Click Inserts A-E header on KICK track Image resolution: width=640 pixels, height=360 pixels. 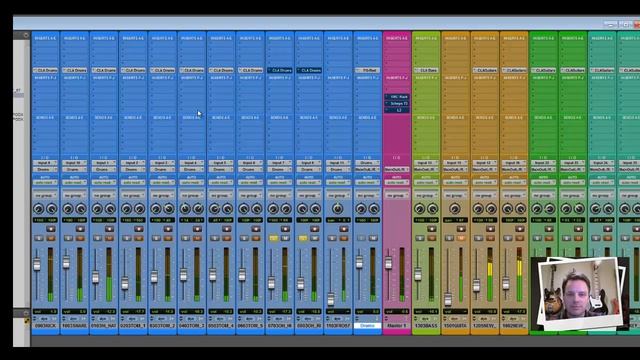click(x=45, y=38)
